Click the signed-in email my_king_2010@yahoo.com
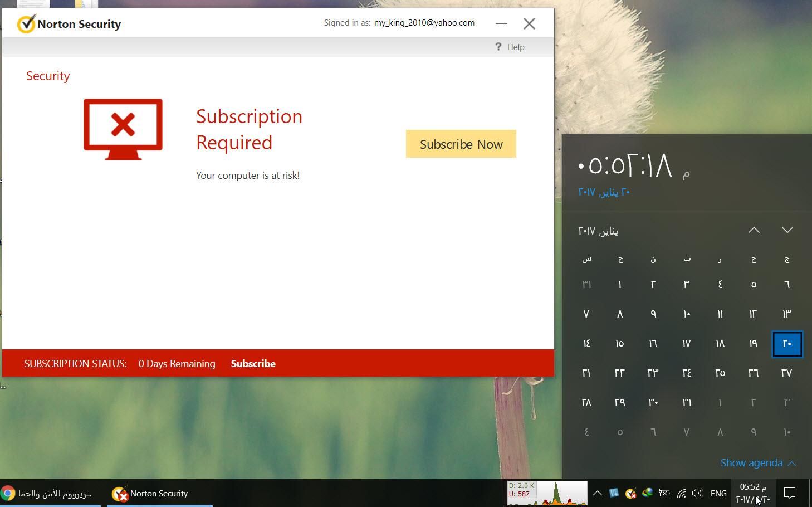Image resolution: width=812 pixels, height=507 pixels. click(424, 23)
